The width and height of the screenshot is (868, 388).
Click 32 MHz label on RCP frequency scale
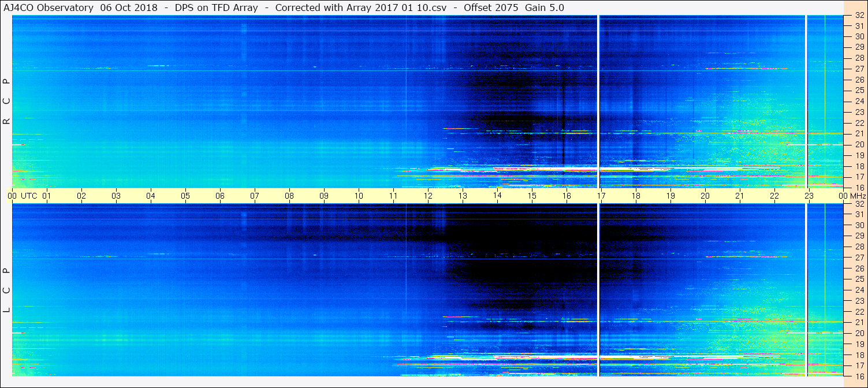[x=859, y=16]
